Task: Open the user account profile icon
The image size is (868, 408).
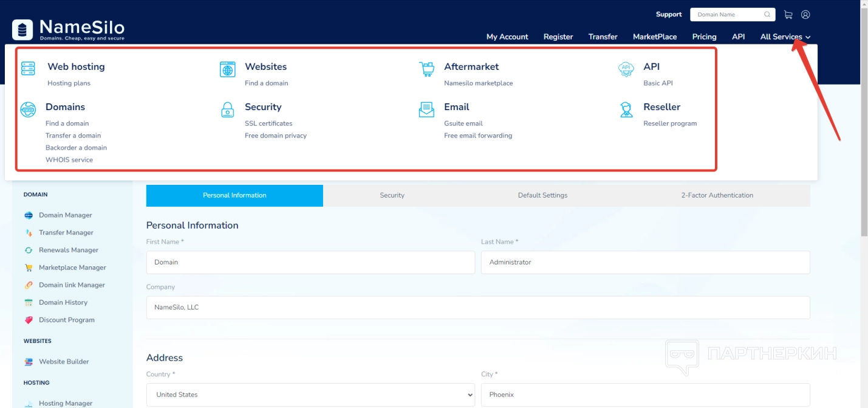Action: coord(805,15)
